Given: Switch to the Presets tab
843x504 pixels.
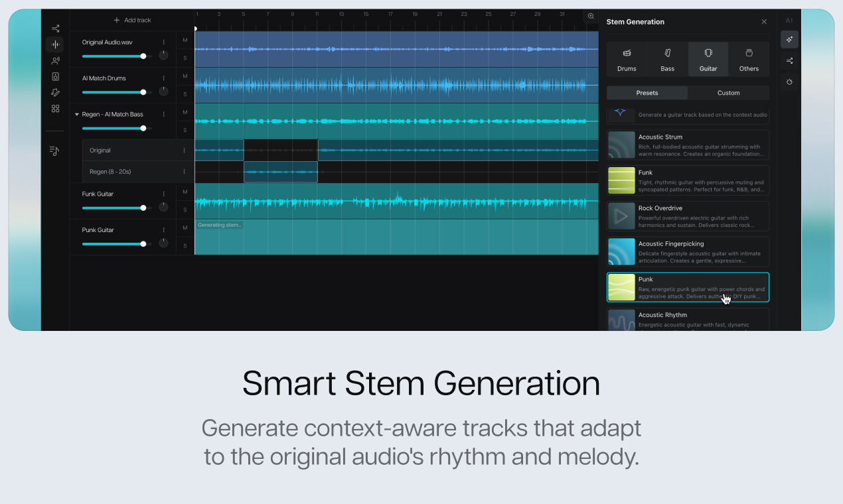Looking at the screenshot, I should [x=647, y=93].
